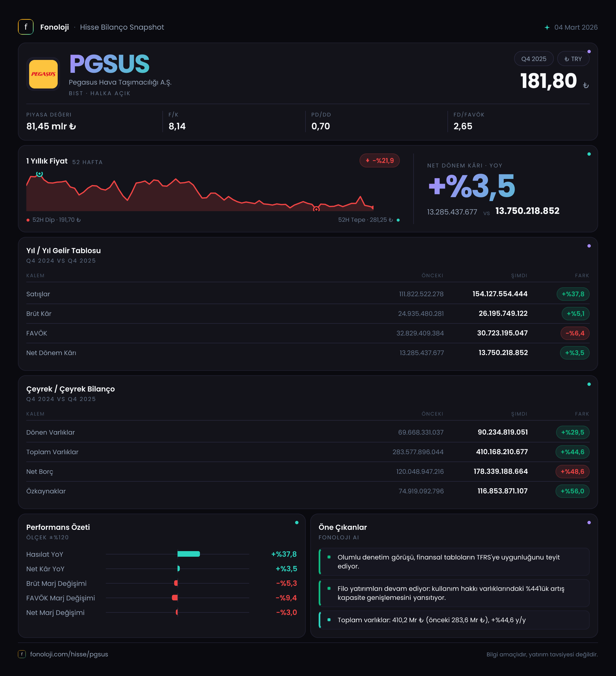Click the Brüt Marj Değişimi red bar

176,583
